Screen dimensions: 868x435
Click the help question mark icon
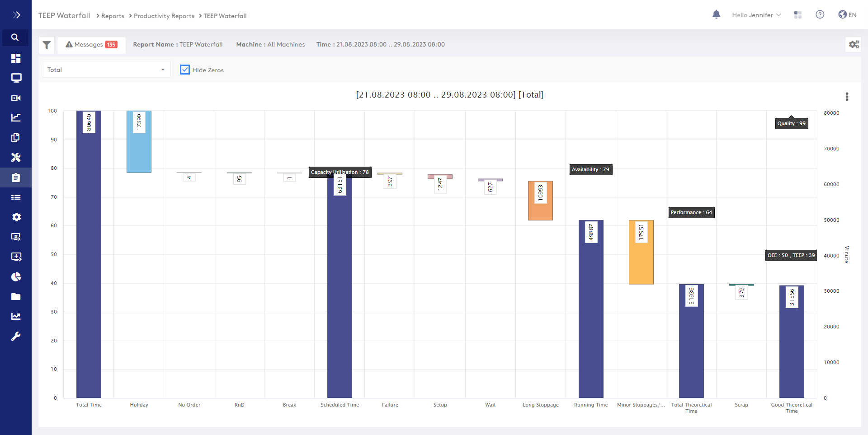click(x=820, y=15)
